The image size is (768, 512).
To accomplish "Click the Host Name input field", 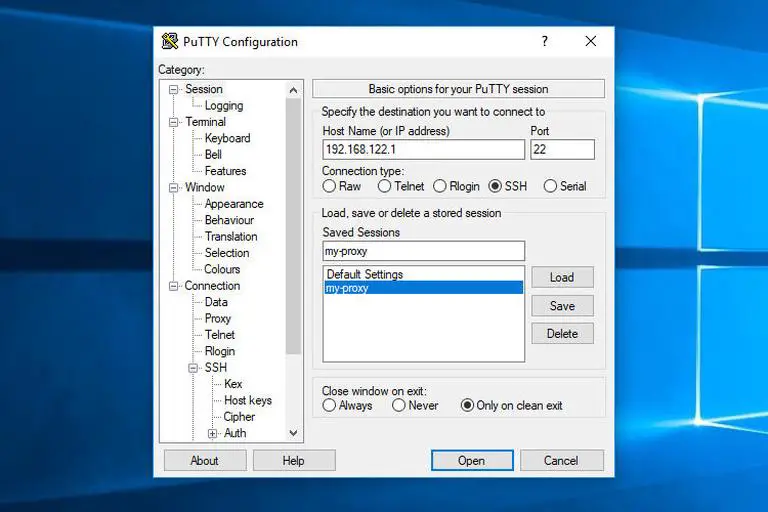I will (x=423, y=150).
